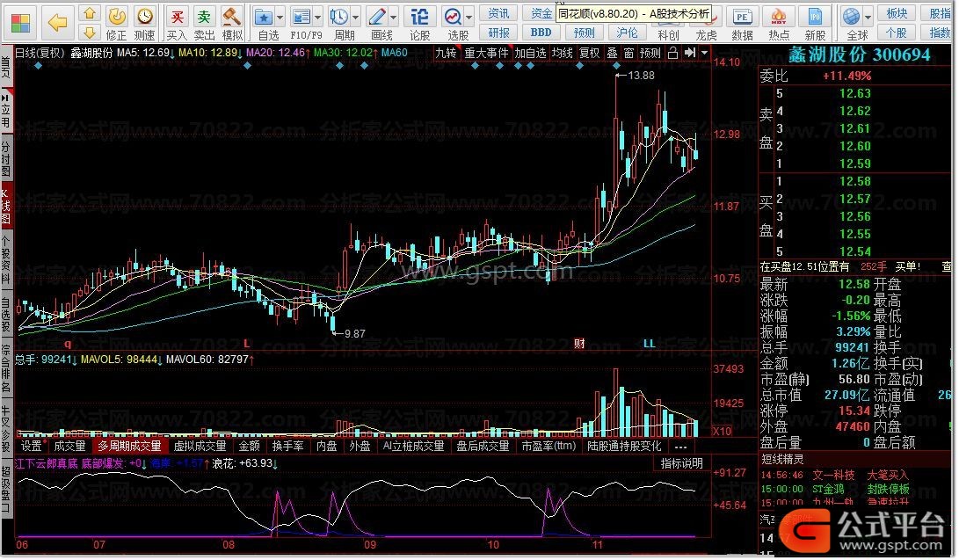Click the 热点 flame icon
This screenshot has height=560, width=959.
pyautogui.click(x=779, y=17)
